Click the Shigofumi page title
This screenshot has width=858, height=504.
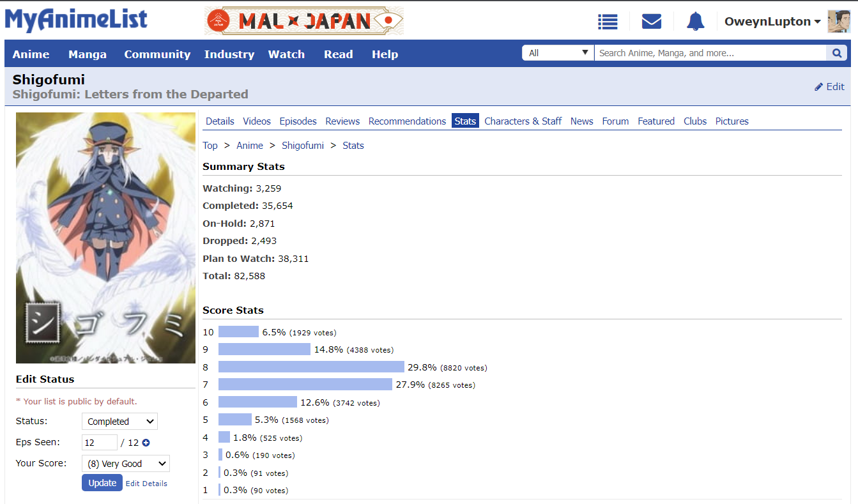(49, 80)
